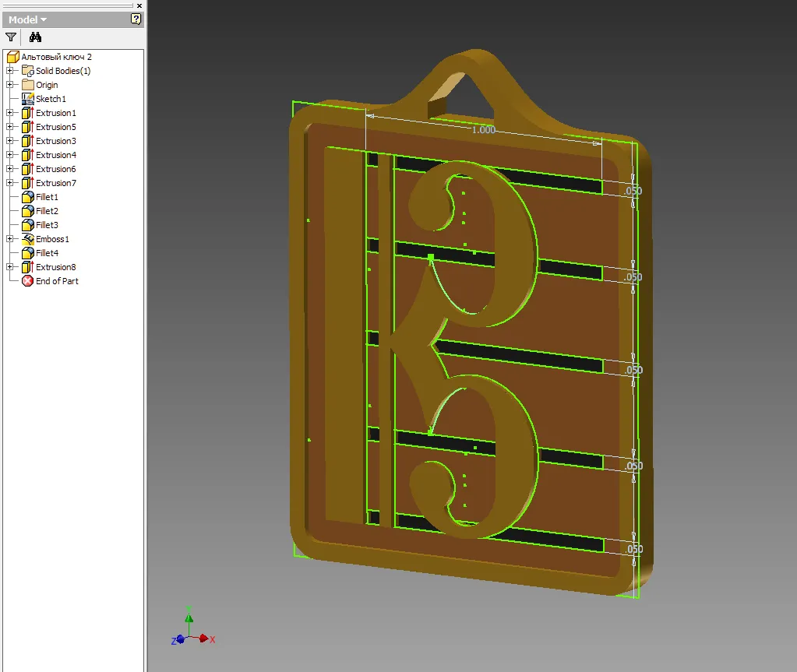Select Fillet4 in the tree
Screen dimensions: 797x672
tap(47, 253)
